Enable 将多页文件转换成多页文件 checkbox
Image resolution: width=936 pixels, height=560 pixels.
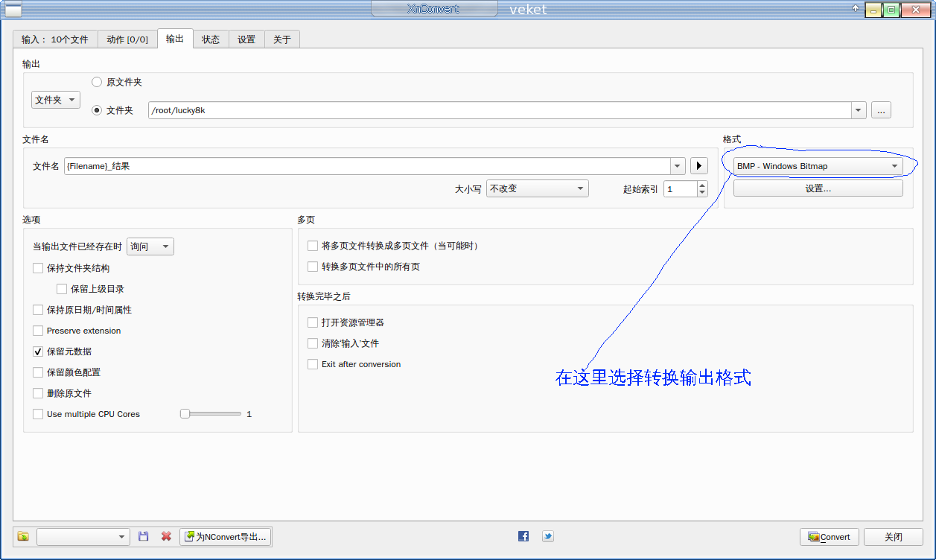(313, 246)
